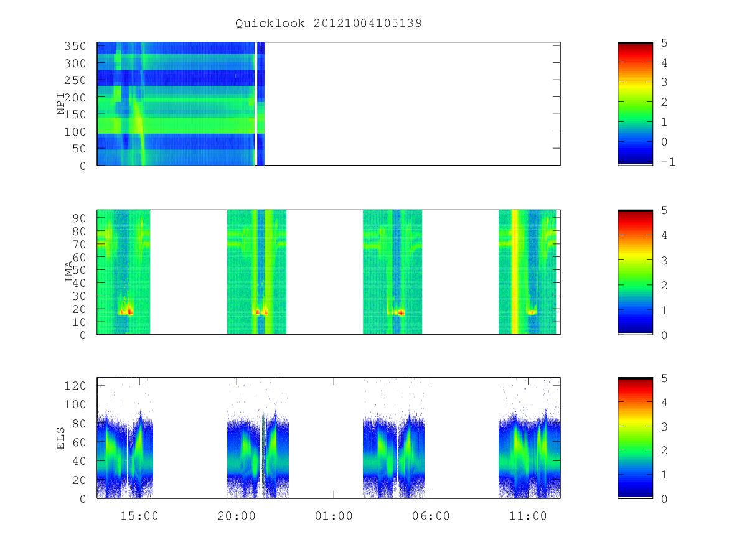Image resolution: width=747 pixels, height=560 pixels.
Task: Click the IMA axis label
Action: (x=68, y=272)
